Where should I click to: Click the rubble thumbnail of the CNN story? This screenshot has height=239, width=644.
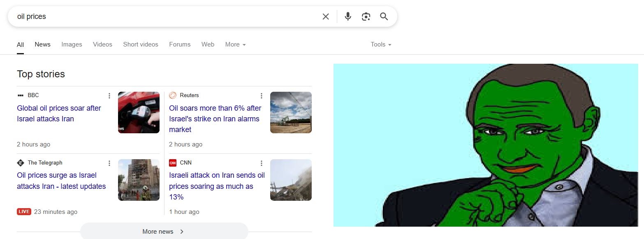[x=291, y=180]
